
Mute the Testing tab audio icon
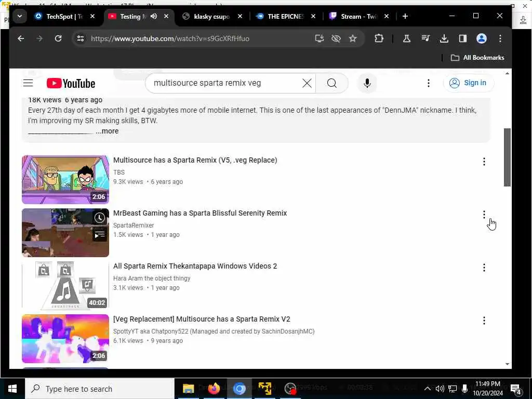tap(154, 16)
